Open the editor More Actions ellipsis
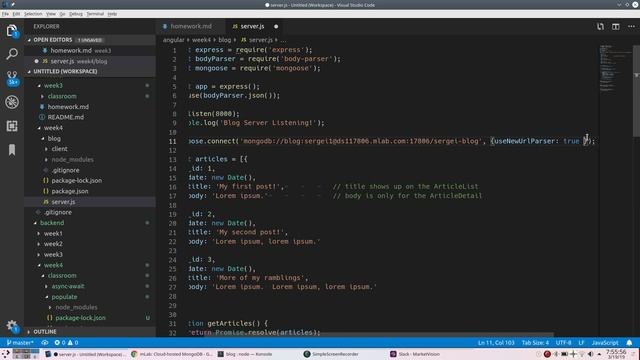Viewport: 640px width, 360px height. point(631,27)
